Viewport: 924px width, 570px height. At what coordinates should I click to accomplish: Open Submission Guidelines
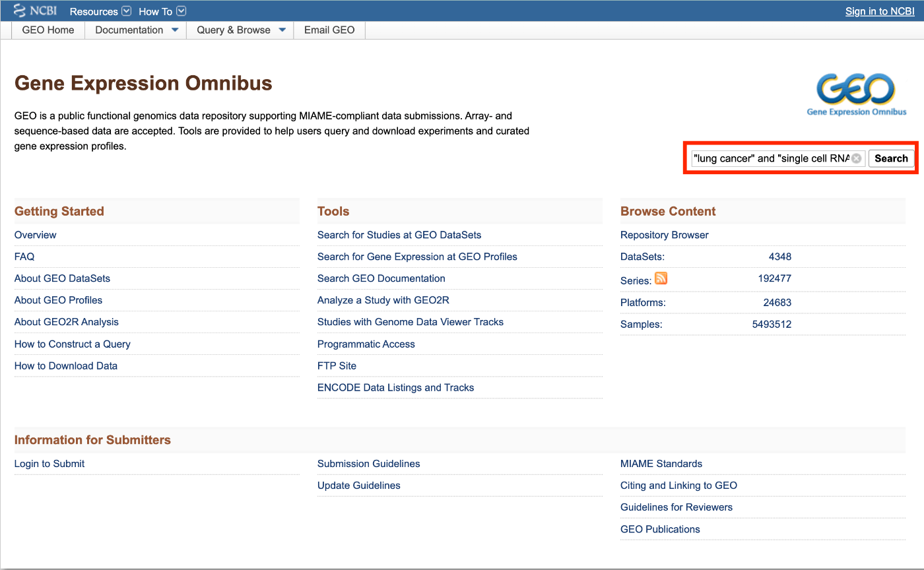pos(369,463)
